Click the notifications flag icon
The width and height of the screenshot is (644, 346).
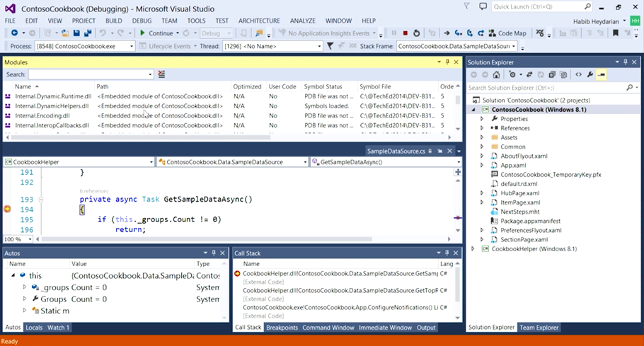coord(466,6)
